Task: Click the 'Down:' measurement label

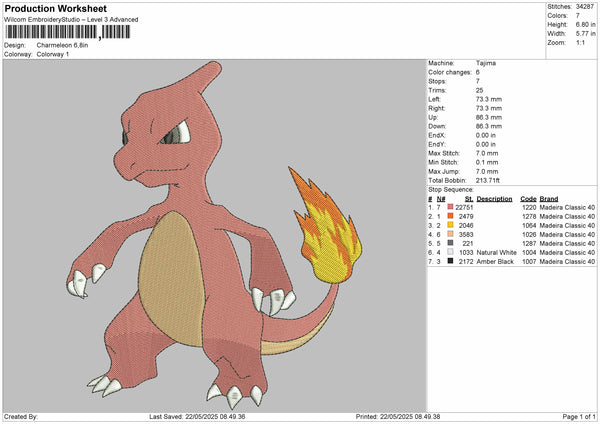Action: 437,126
